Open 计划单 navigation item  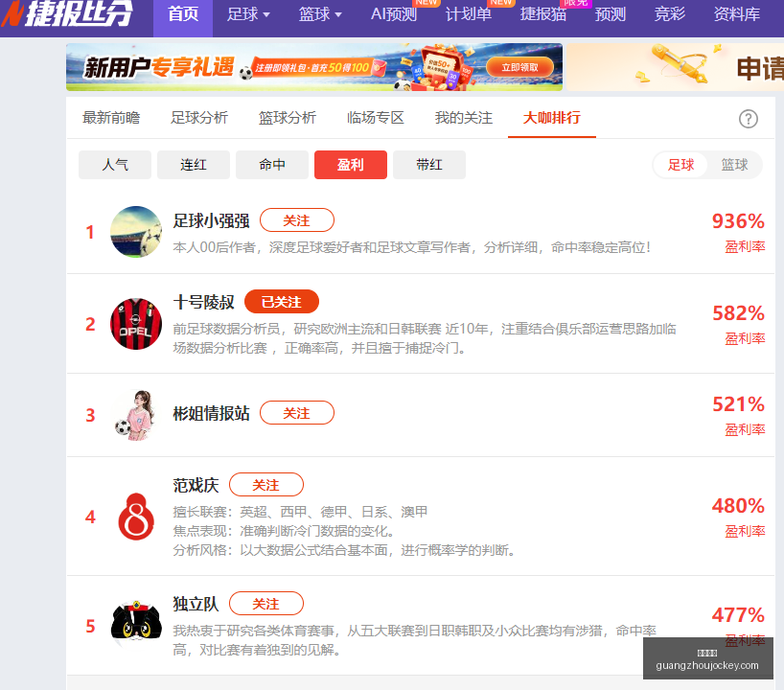469,14
